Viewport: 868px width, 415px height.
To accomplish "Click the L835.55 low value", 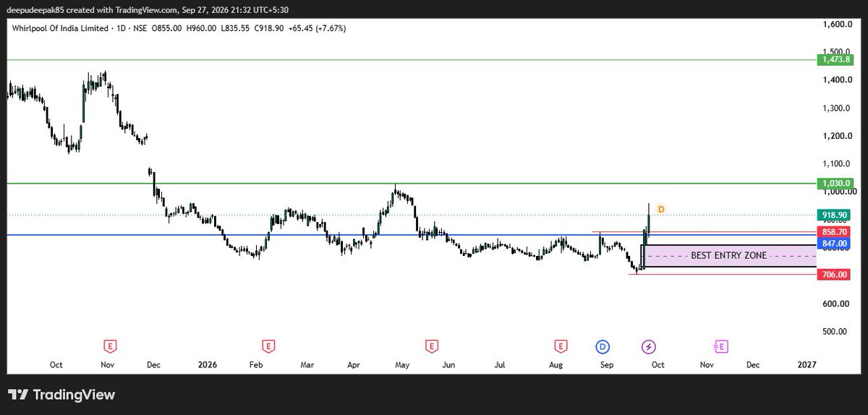I will tap(234, 27).
